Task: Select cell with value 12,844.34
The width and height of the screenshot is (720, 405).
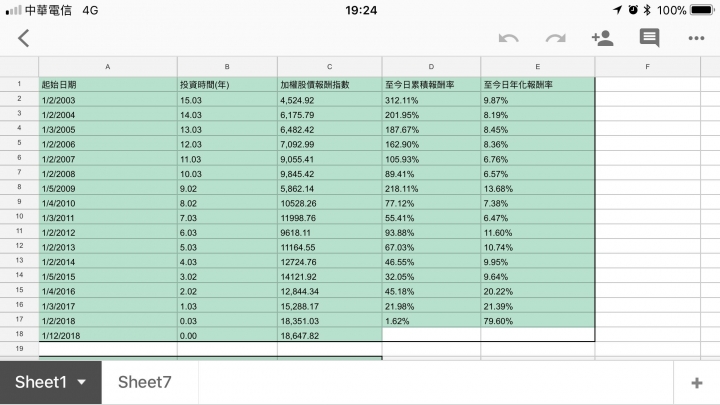Action: pyautogui.click(x=330, y=291)
